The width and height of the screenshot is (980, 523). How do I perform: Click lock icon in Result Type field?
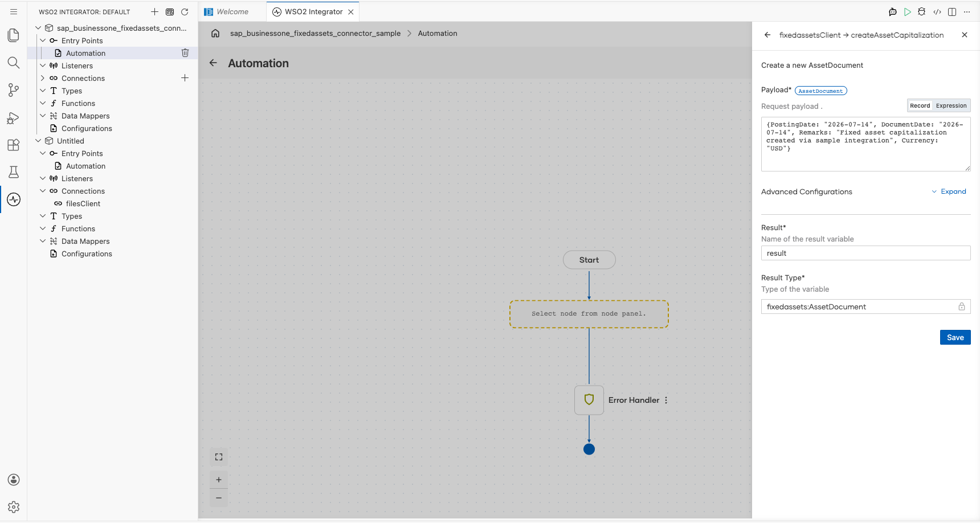962,307
